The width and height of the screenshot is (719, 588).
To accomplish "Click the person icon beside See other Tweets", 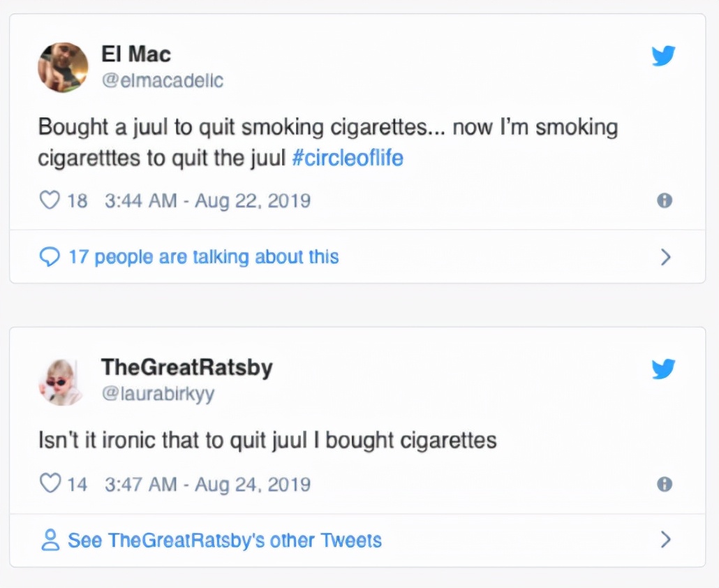I will click(50, 540).
